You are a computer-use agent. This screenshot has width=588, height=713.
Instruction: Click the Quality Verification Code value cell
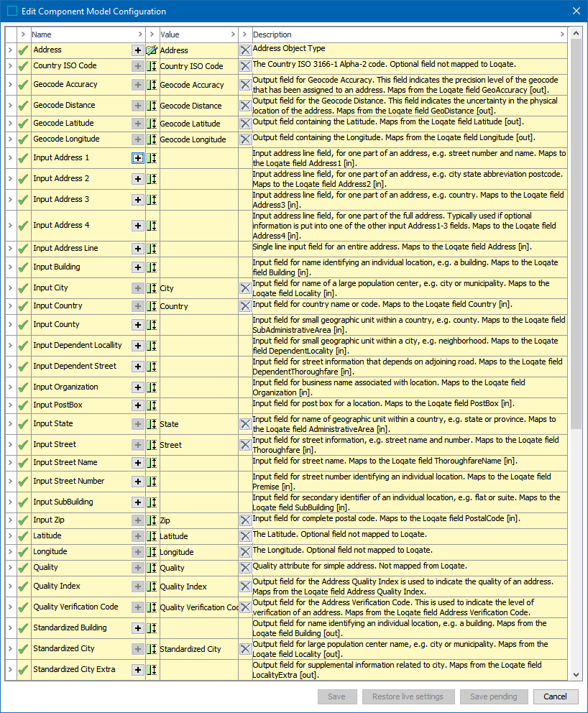tap(198, 607)
